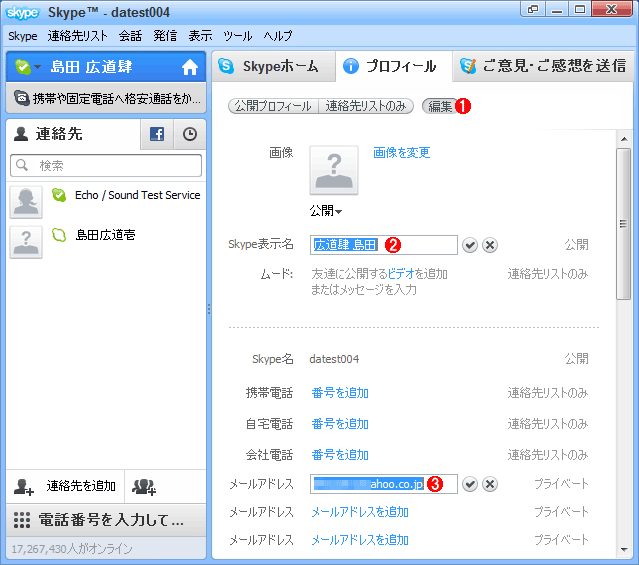The image size is (639, 565).
Task: Click 番号を追加 for 会社電話
Action: (340, 455)
